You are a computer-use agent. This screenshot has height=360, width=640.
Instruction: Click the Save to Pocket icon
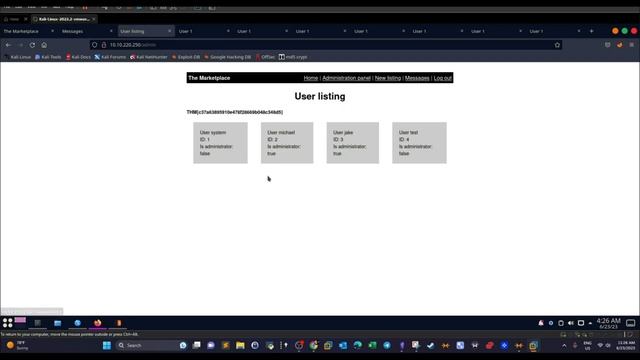pyautogui.click(x=608, y=45)
